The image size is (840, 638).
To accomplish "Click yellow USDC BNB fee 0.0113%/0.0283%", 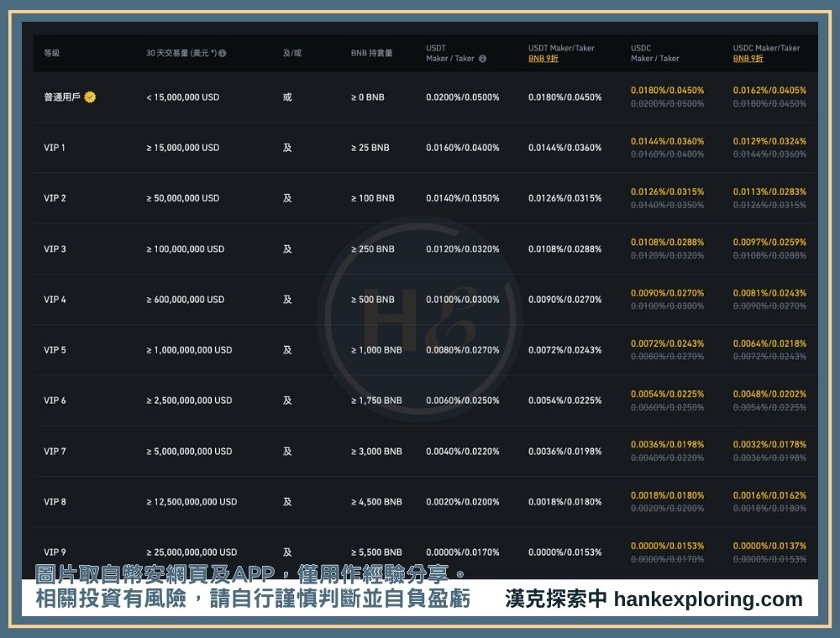I will tap(769, 191).
